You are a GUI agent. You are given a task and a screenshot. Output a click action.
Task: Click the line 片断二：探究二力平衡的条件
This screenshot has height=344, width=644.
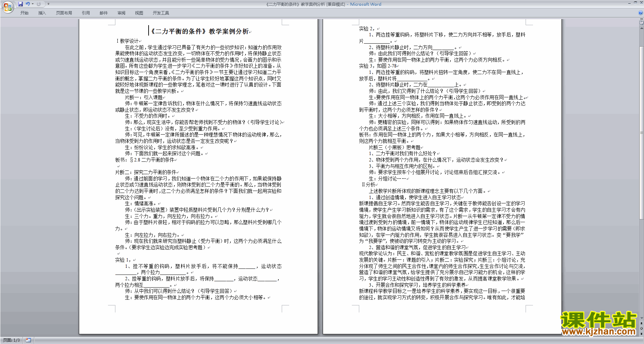tap(146, 172)
